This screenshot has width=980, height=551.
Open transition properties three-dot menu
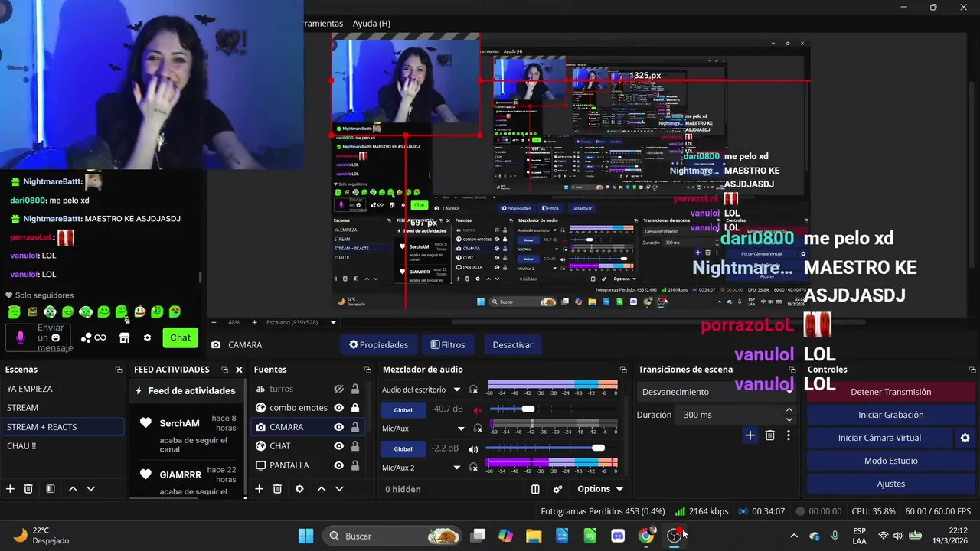click(x=789, y=435)
